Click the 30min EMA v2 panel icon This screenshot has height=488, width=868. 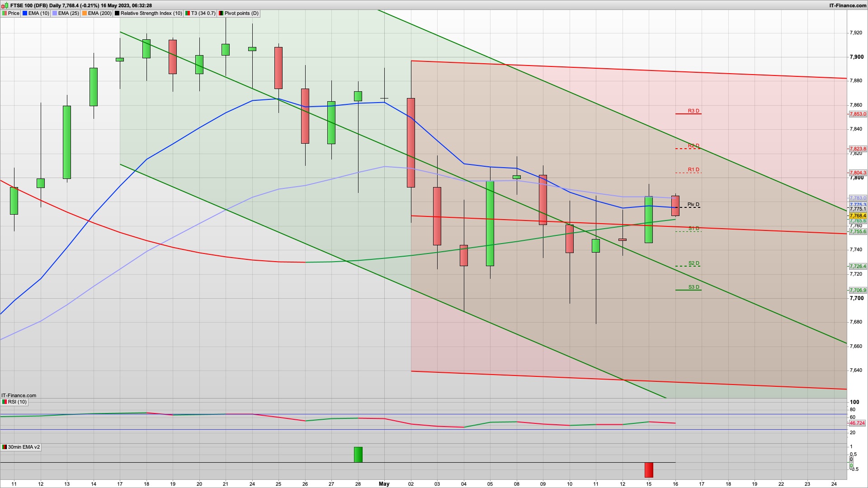click(5, 447)
